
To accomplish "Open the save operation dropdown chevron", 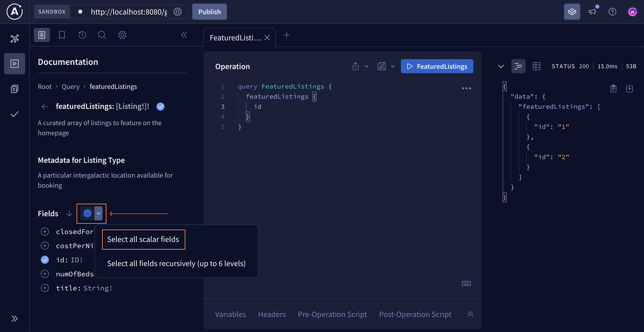I will 393,66.
